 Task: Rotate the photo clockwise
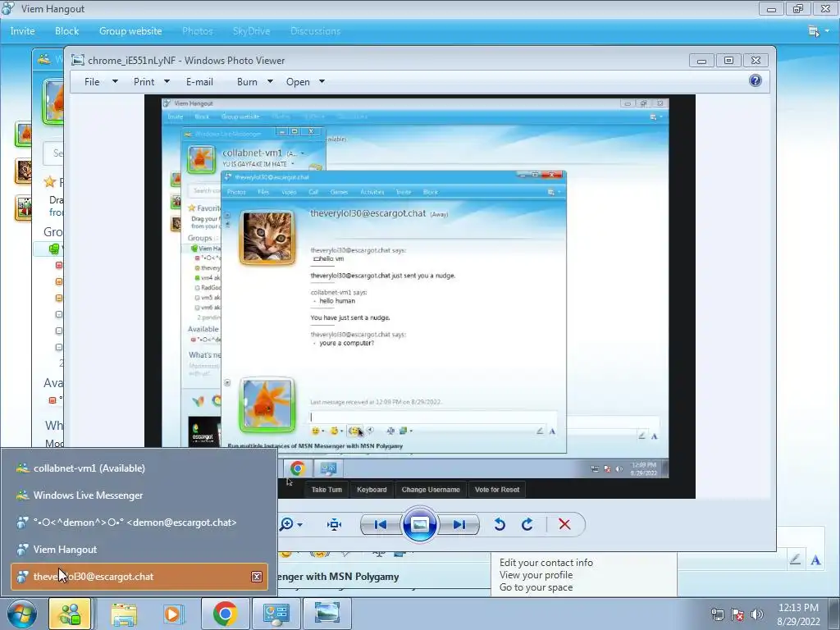coord(527,524)
